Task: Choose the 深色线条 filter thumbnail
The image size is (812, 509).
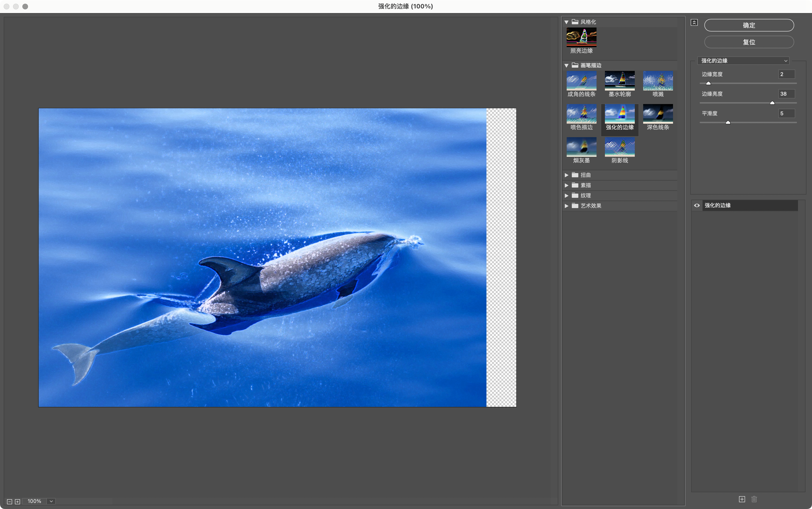Action: (x=658, y=114)
